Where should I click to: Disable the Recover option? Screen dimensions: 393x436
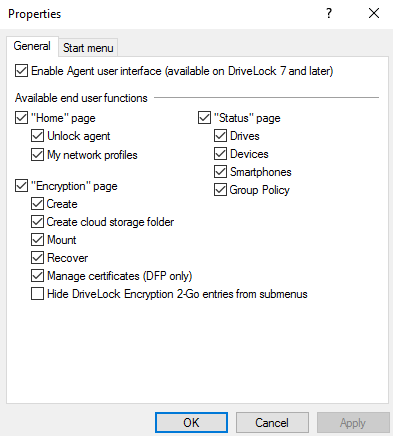coord(37,258)
